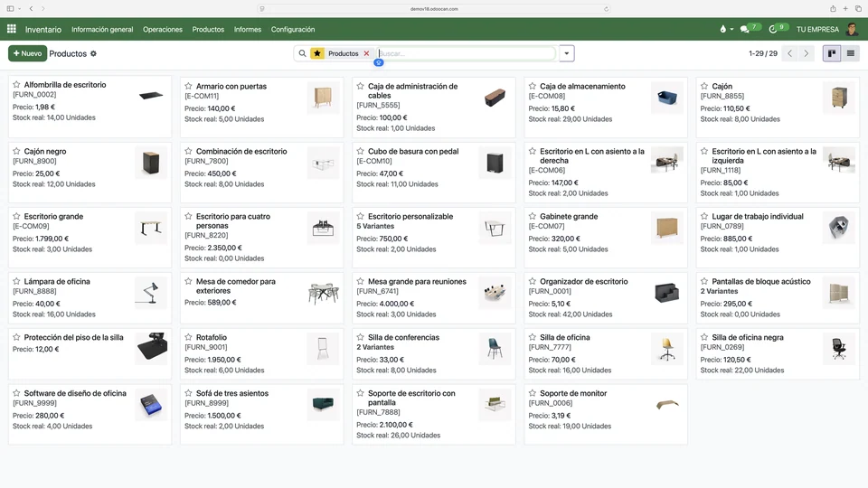Click the reference "[FURN_8220]"

click(x=206, y=235)
